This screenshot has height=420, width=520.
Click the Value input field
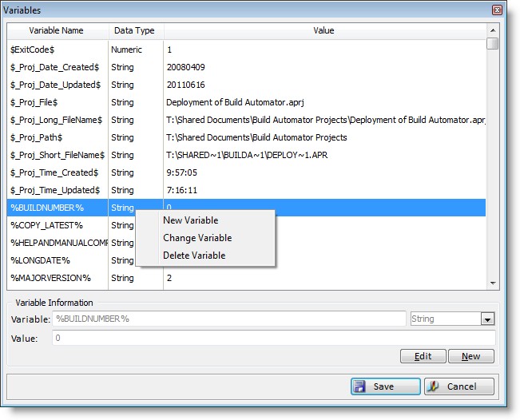(x=274, y=338)
